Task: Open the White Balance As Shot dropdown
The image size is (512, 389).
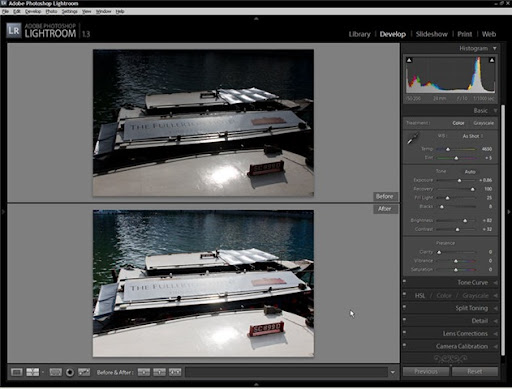Action: tap(473, 136)
